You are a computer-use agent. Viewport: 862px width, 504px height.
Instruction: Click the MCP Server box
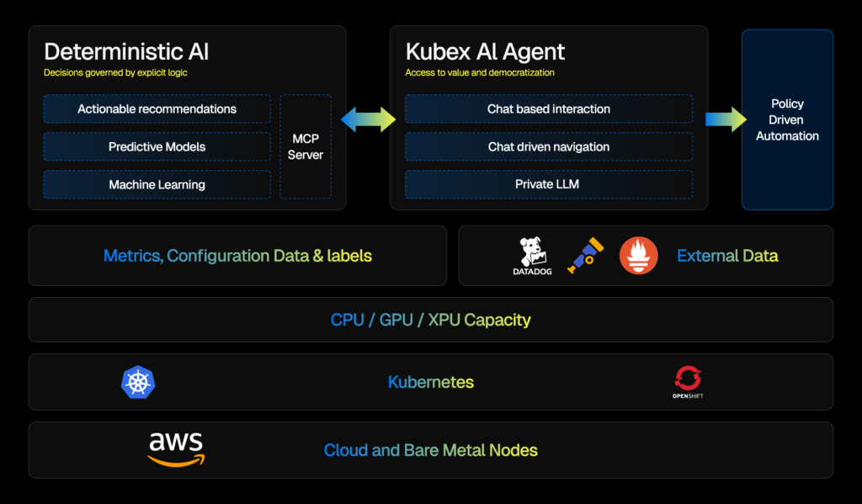pyautogui.click(x=306, y=147)
